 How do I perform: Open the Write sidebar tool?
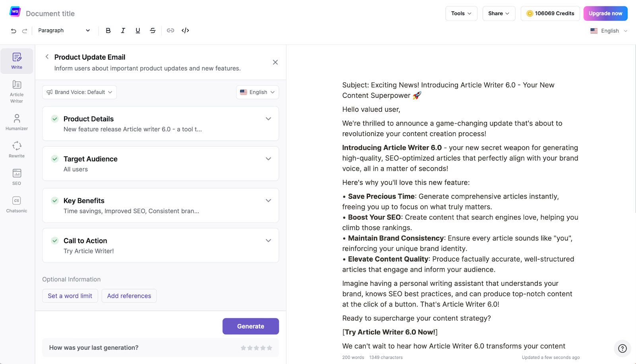click(x=17, y=61)
